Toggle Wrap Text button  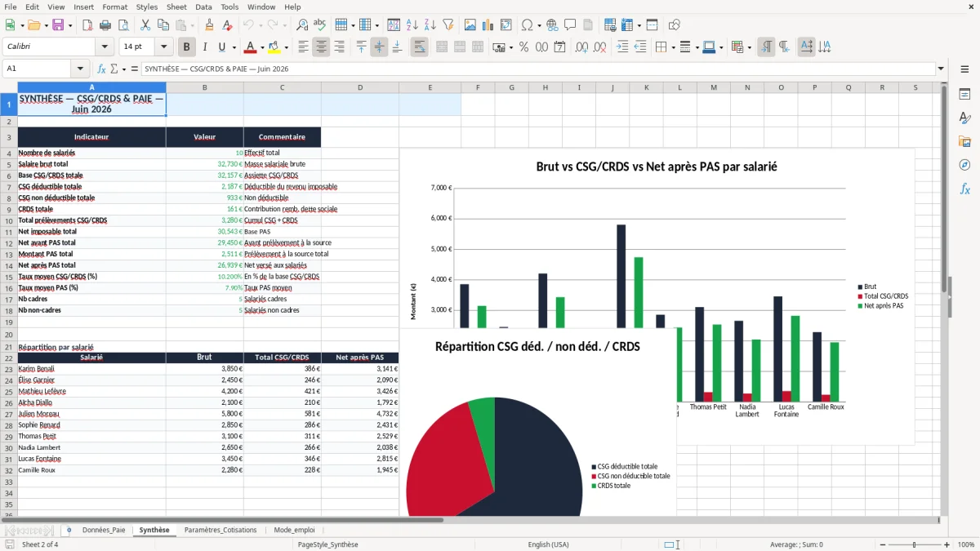click(x=419, y=47)
